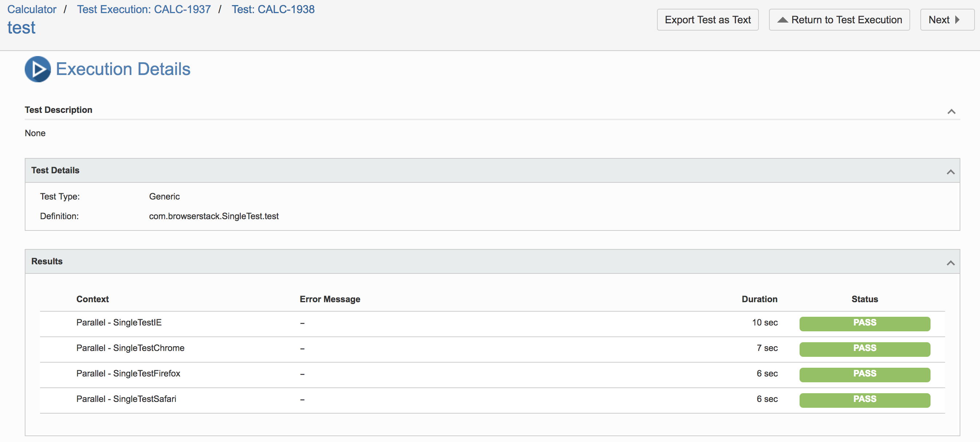The height and width of the screenshot is (442, 980).
Task: Open the Calculator breadcrumb link
Action: 32,9
